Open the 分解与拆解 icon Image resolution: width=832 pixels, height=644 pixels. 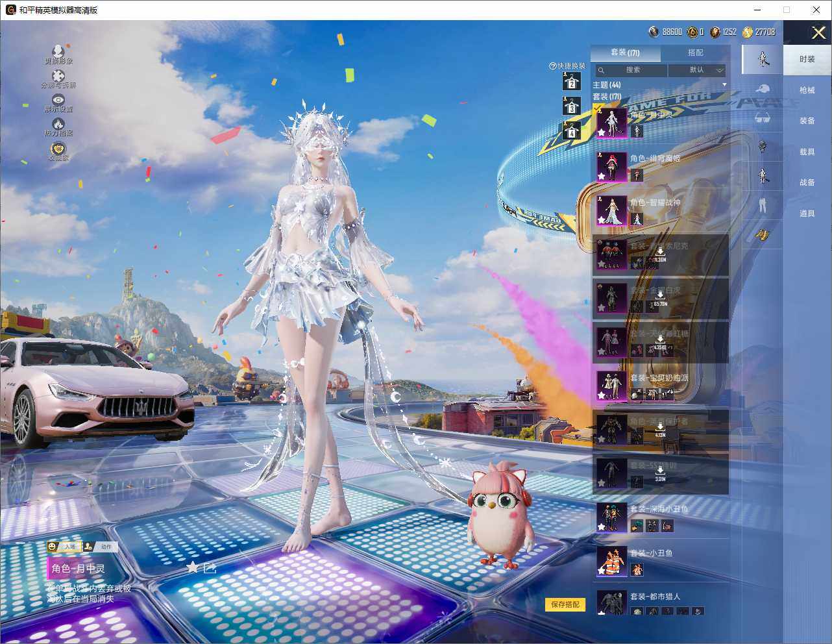[58, 76]
